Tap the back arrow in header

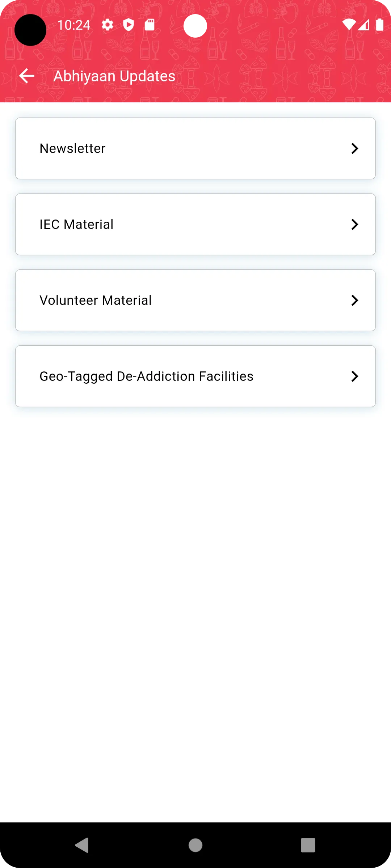27,76
